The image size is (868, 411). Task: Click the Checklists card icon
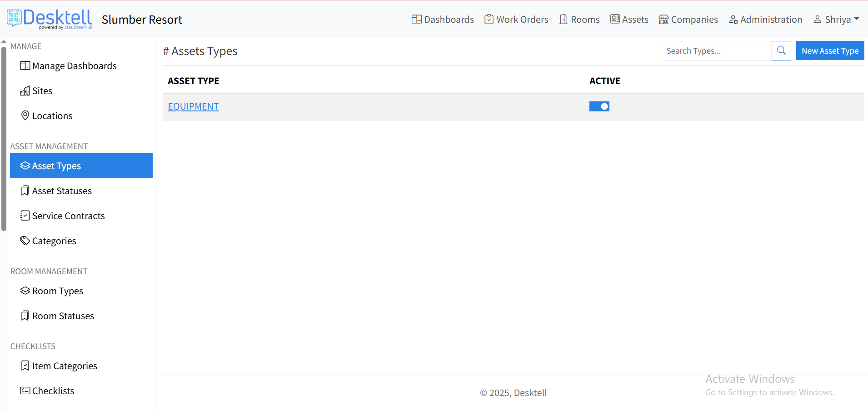tap(25, 391)
